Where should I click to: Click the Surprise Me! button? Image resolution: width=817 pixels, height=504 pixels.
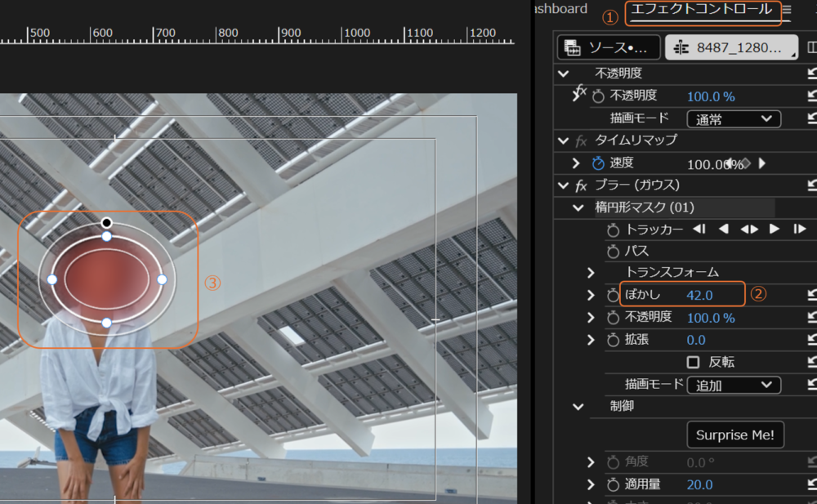click(x=735, y=435)
